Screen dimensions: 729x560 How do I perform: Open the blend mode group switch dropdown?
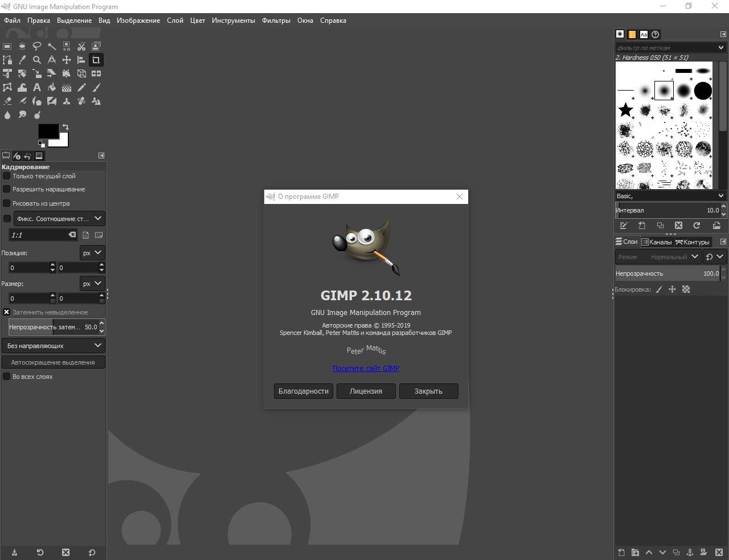(714, 257)
